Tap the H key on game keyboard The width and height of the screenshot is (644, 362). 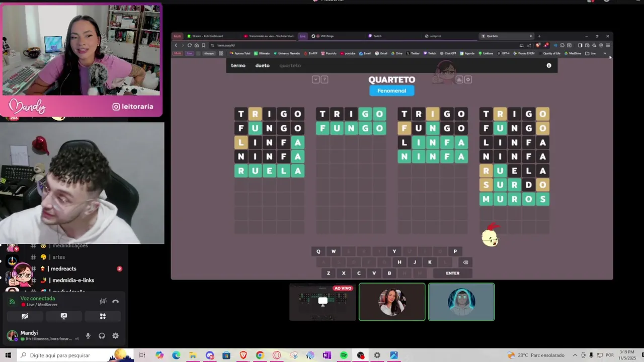399,262
